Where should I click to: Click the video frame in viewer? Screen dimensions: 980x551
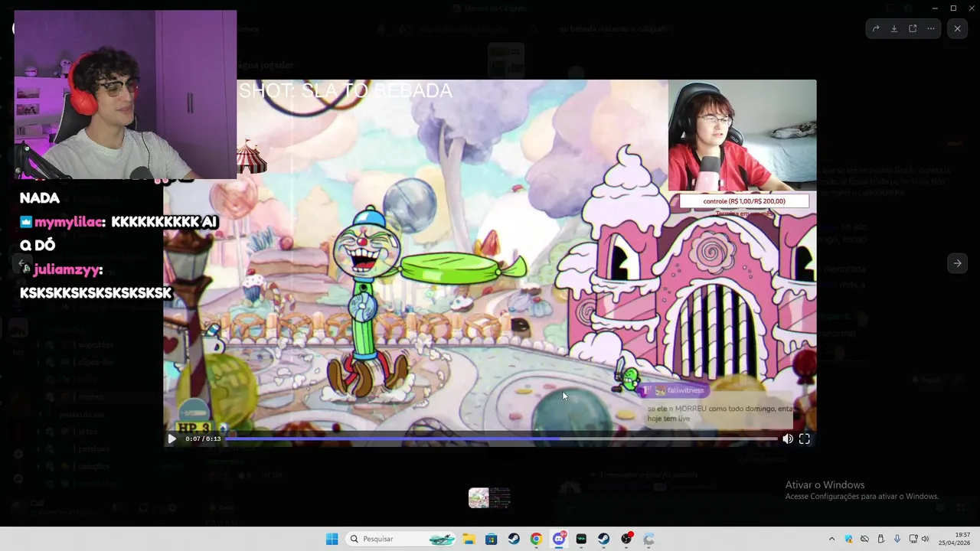490,263
